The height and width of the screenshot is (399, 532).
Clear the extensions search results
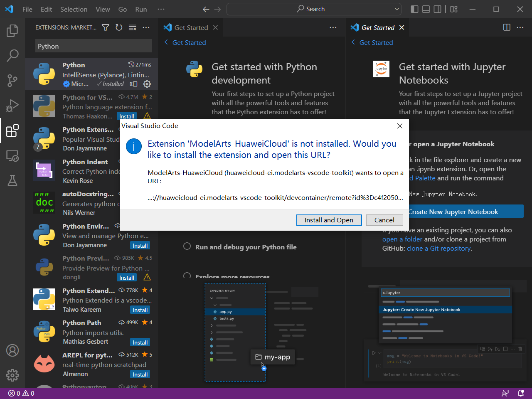[x=133, y=27]
